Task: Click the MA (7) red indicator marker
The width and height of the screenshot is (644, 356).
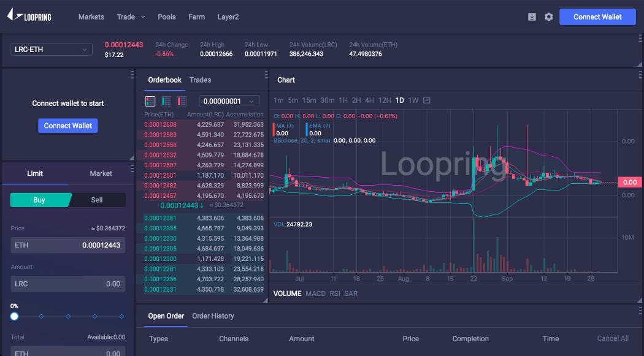Action: coord(274,129)
